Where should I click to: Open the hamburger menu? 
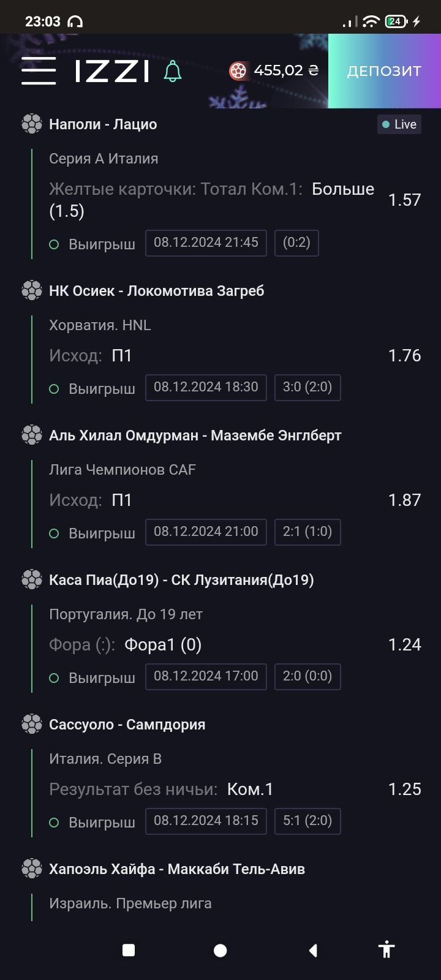(39, 71)
